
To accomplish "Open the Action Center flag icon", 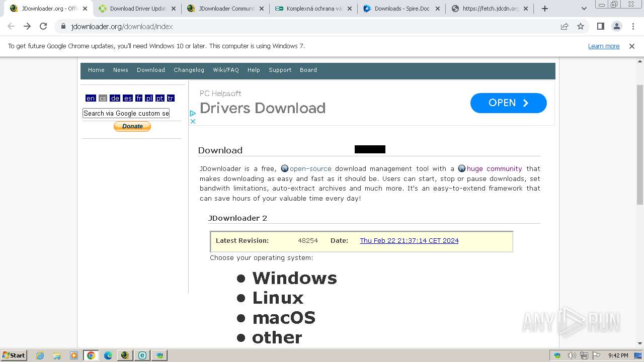I will pos(596,355).
